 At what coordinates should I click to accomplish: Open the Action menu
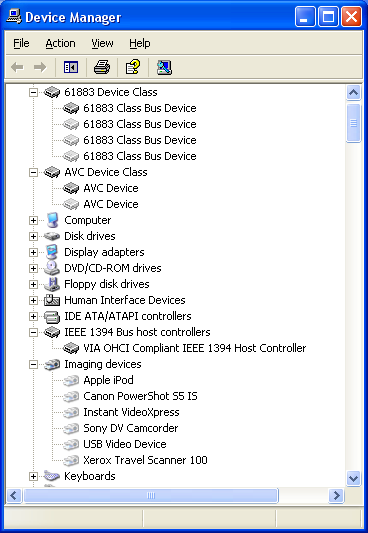(60, 44)
